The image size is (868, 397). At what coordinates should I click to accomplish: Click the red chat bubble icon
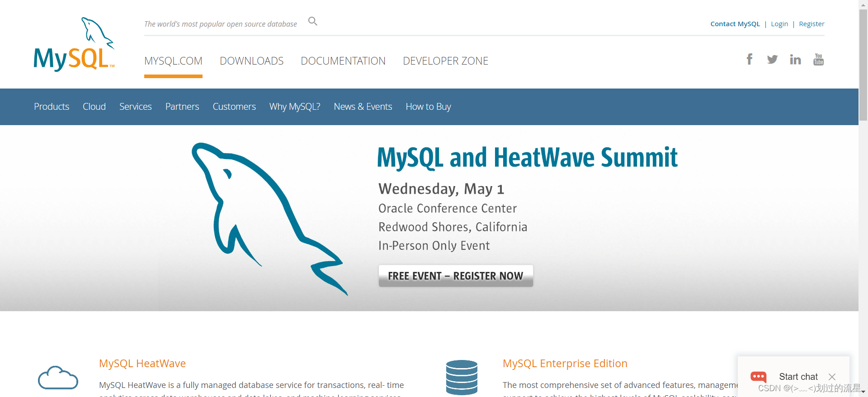click(759, 377)
